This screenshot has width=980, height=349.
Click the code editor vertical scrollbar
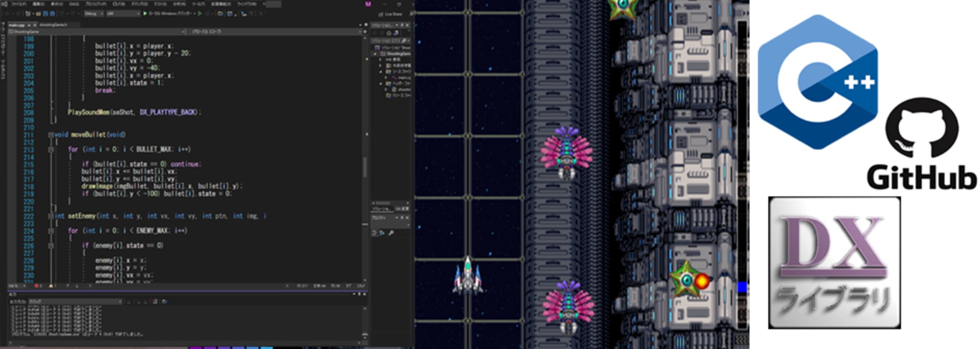click(x=365, y=168)
